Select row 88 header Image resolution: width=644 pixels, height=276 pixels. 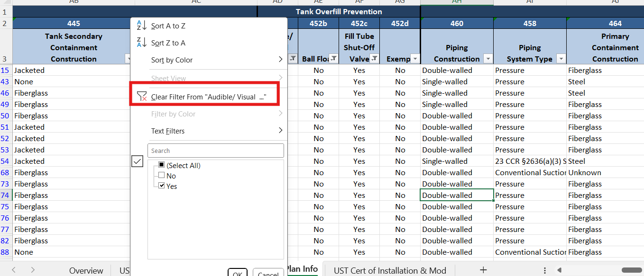pos(6,252)
